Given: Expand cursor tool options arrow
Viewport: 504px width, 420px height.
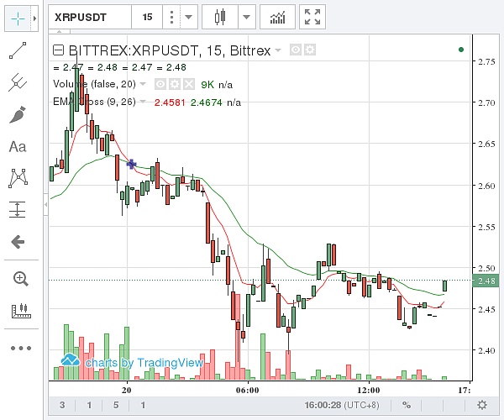Looking at the screenshot, I should [34, 18].
